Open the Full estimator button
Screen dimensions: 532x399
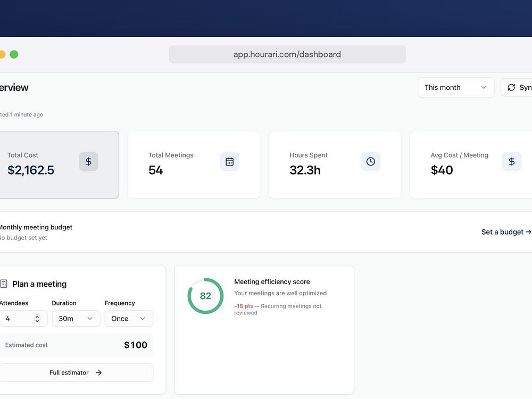(x=76, y=372)
